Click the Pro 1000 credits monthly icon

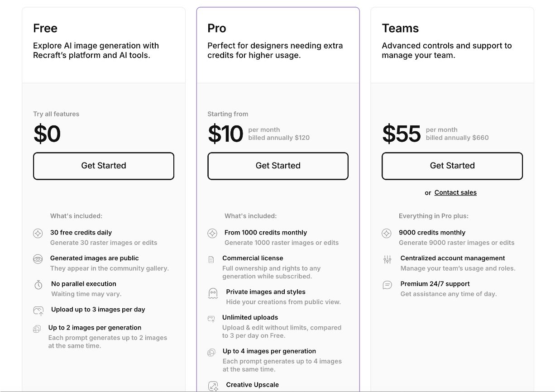point(212,234)
